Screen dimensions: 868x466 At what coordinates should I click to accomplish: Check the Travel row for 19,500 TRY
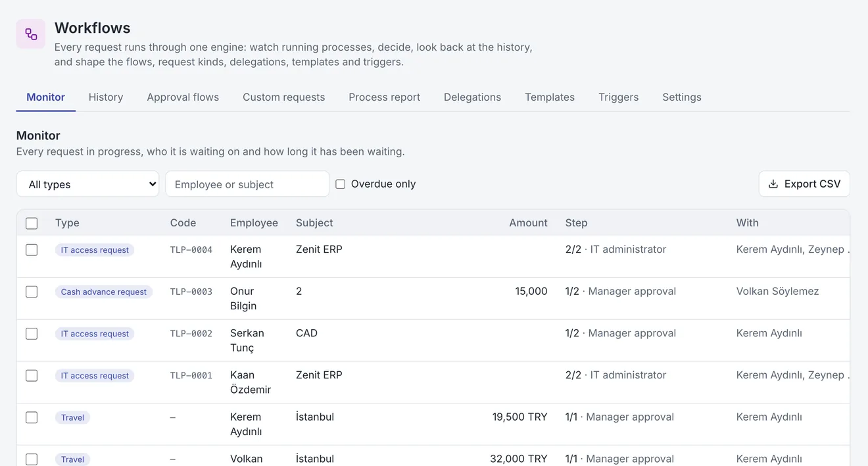(x=32, y=417)
